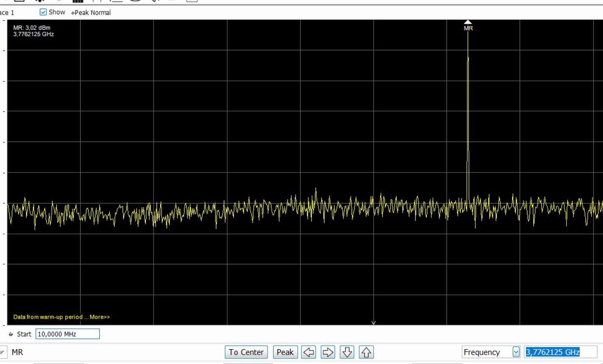Click the MR marker at the signal peak
This screenshot has height=364, width=603.
468,25
